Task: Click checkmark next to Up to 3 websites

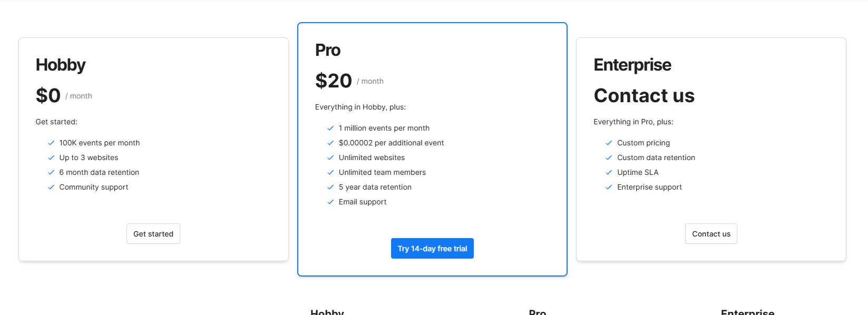Action: 51,157
